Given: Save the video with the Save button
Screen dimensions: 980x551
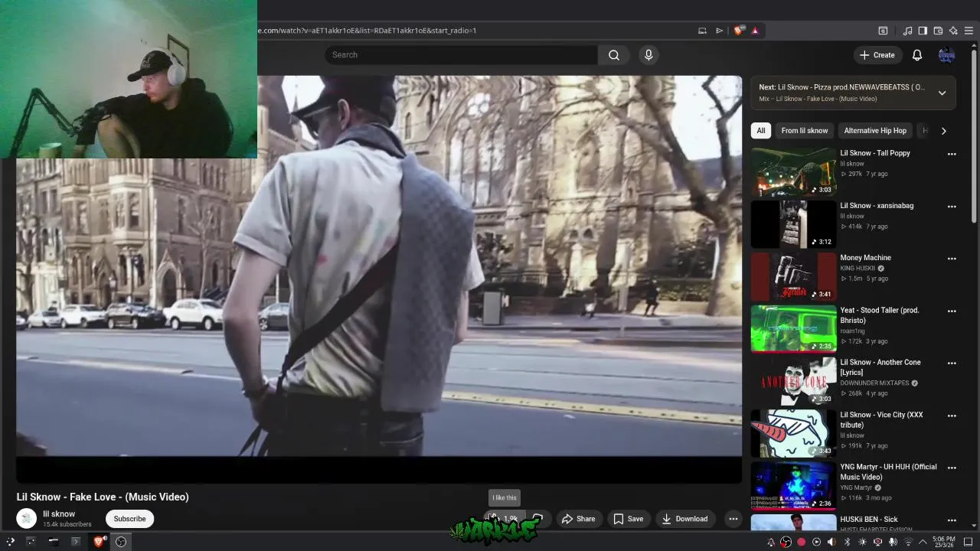Looking at the screenshot, I should pyautogui.click(x=628, y=519).
